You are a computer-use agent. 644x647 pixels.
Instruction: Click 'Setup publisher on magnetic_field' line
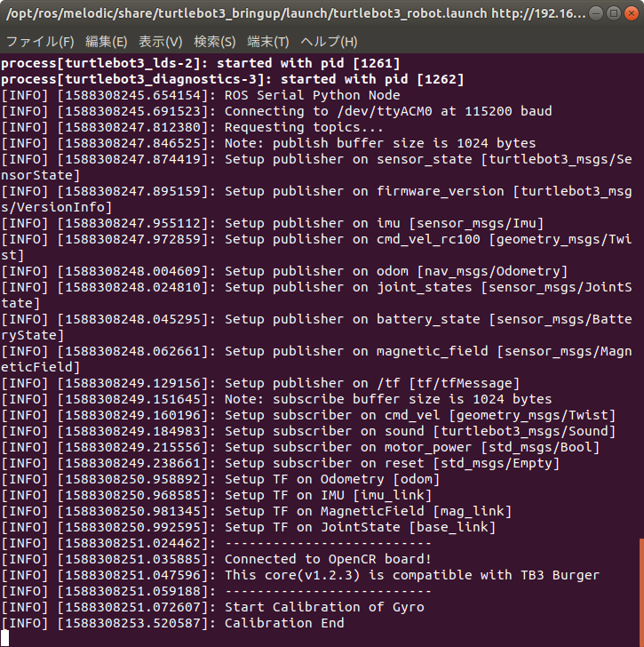pos(316,359)
